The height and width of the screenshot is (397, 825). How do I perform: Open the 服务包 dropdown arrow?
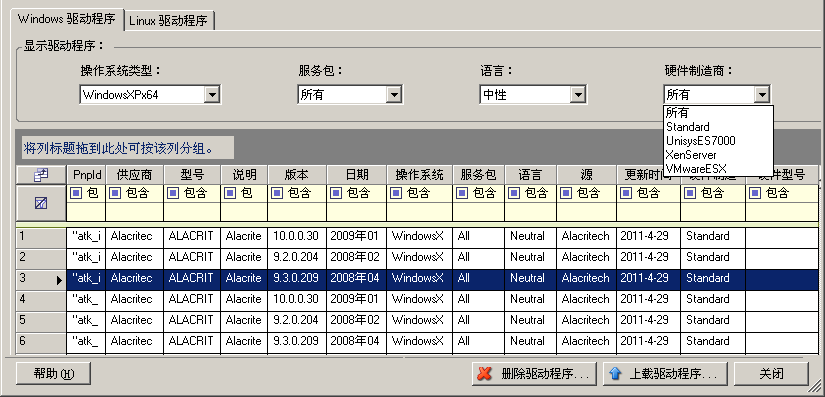coord(394,95)
